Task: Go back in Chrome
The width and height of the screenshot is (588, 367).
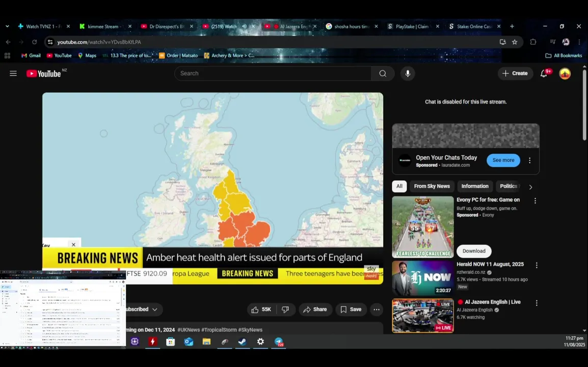Action: tap(8, 42)
